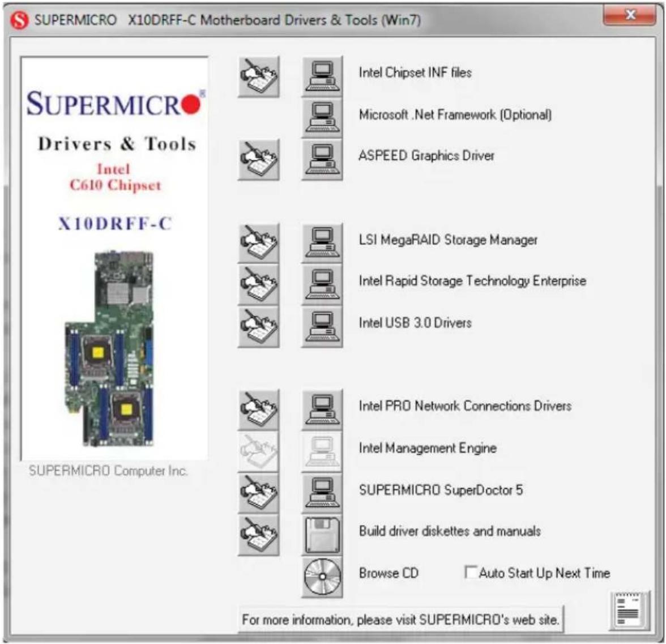The width and height of the screenshot is (666, 644).
Task: Click the Browse CD disc icon
Action: [322, 577]
